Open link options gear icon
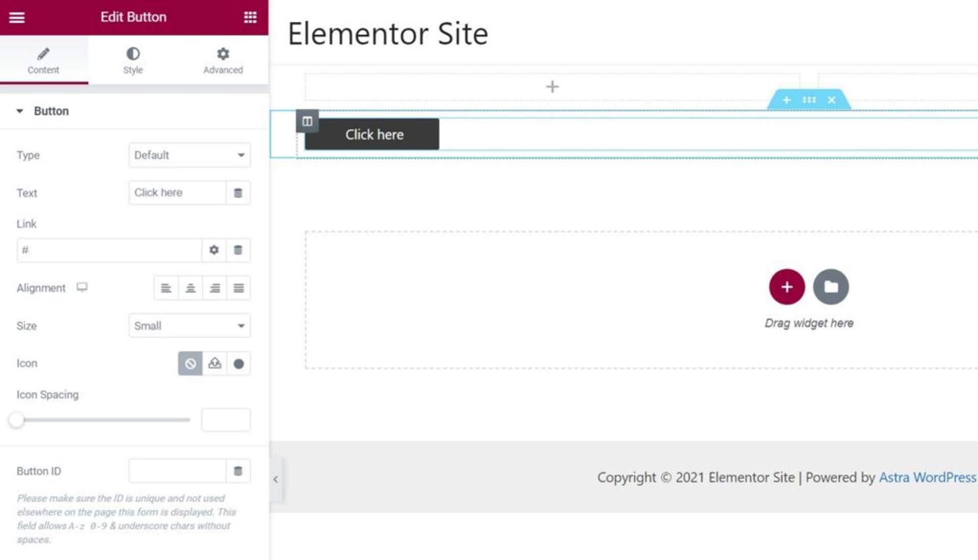Screen dimensions: 978x560 point(214,250)
